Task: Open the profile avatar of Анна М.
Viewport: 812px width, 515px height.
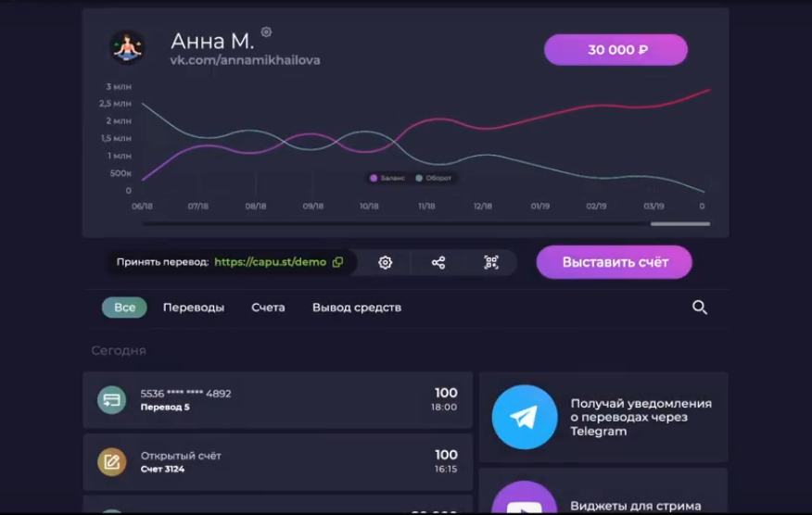Action: coord(127,47)
